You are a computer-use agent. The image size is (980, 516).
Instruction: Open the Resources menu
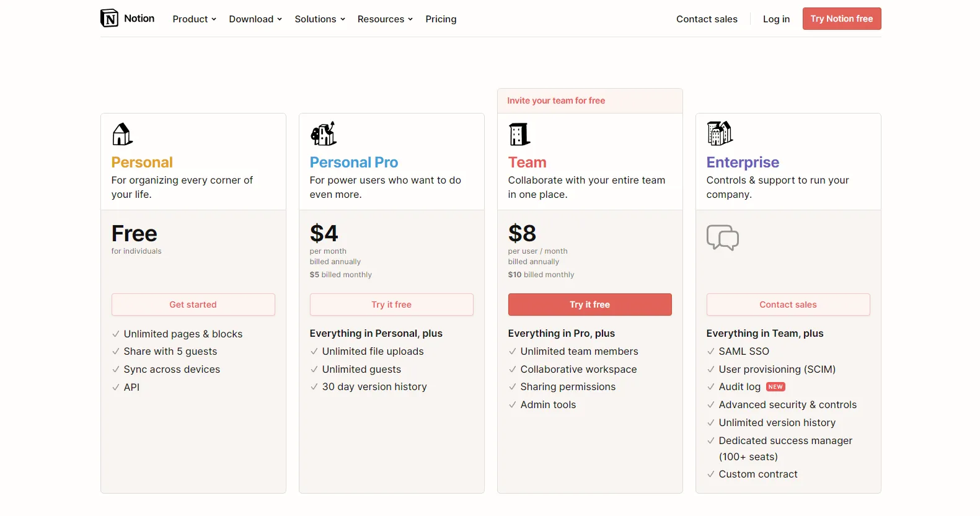pos(385,19)
